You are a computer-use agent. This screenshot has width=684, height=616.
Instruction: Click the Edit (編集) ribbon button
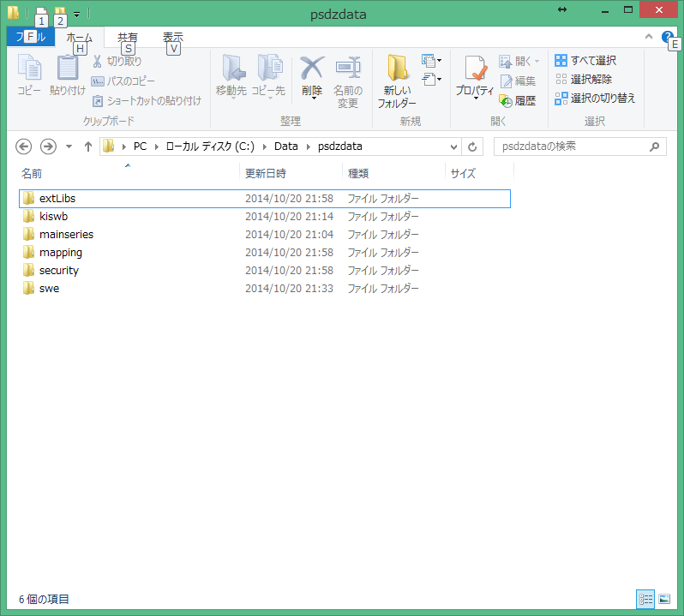[518, 81]
